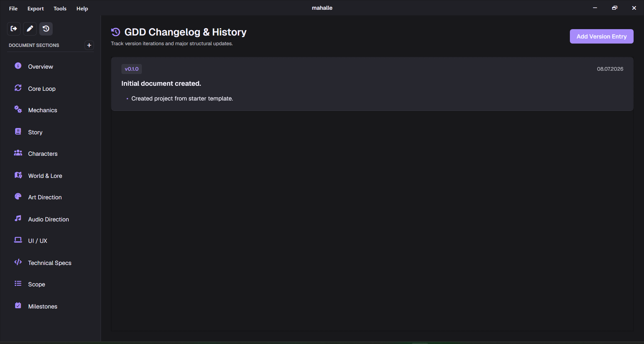Close the mahalle window
This screenshot has width=644, height=344.
point(634,8)
